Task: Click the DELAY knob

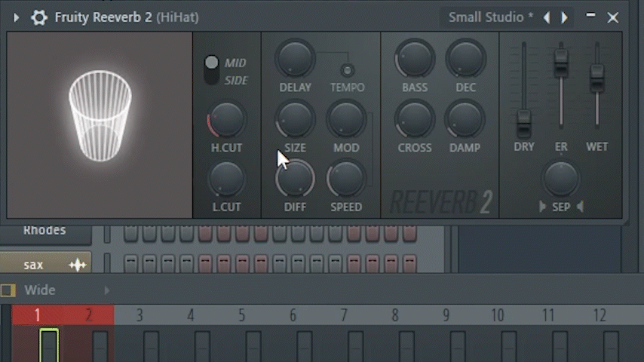Action: [x=295, y=59]
